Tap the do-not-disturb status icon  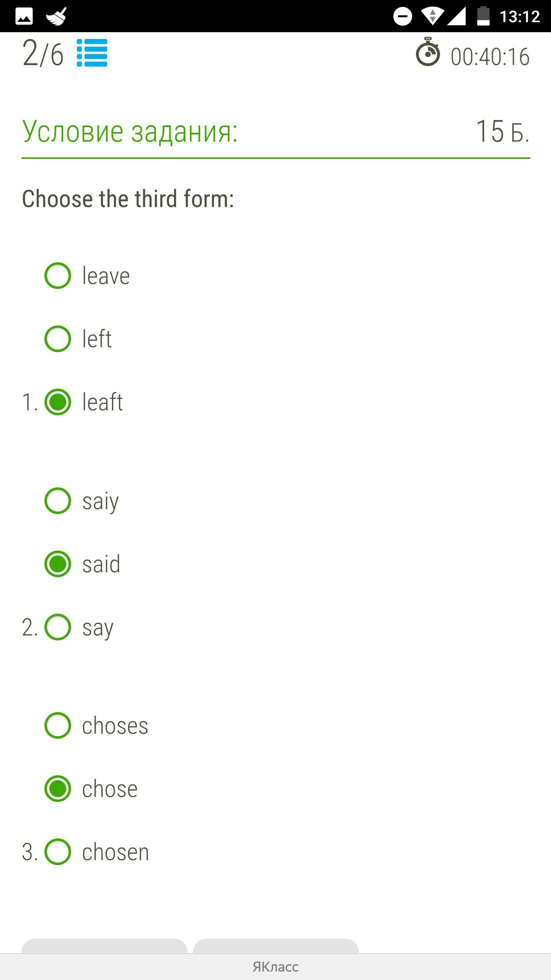click(403, 16)
